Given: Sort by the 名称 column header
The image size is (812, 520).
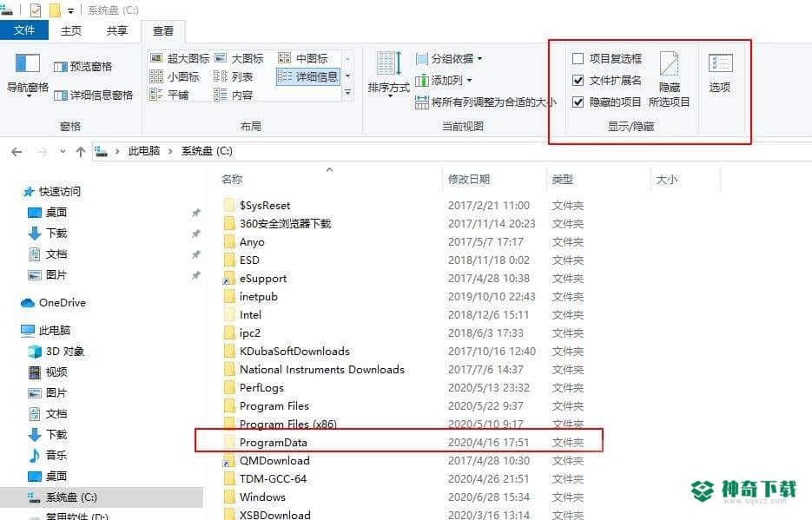Looking at the screenshot, I should pos(232,179).
